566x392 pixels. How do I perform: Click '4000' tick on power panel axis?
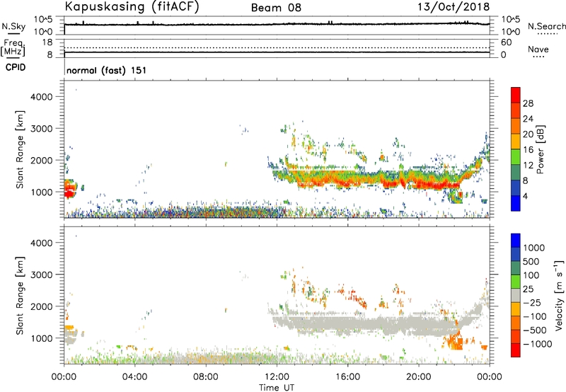[42, 97]
